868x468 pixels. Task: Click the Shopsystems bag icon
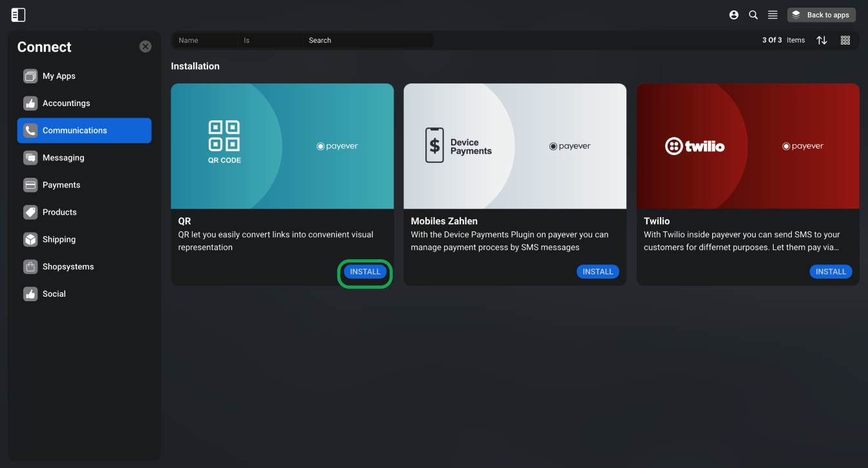pyautogui.click(x=30, y=266)
